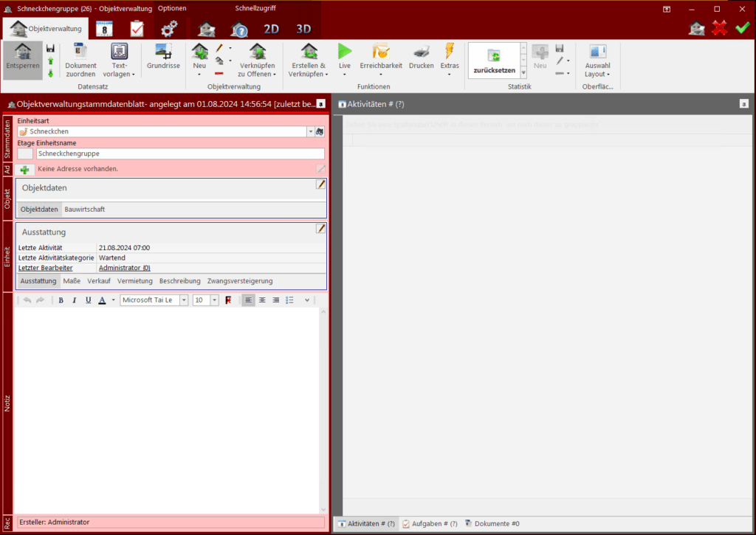Switch to the 2D view
Viewport: 756px width, 535px height.
click(x=271, y=29)
